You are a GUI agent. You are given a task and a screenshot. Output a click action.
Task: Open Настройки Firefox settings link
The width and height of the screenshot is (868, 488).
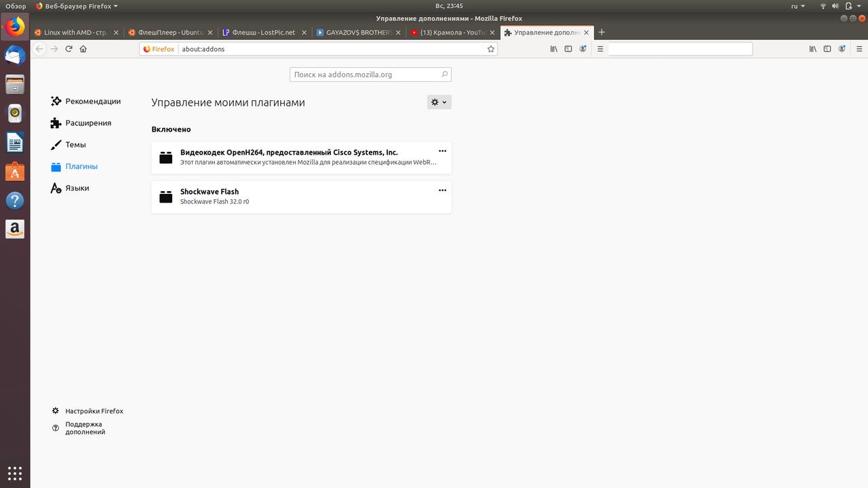pos(87,411)
